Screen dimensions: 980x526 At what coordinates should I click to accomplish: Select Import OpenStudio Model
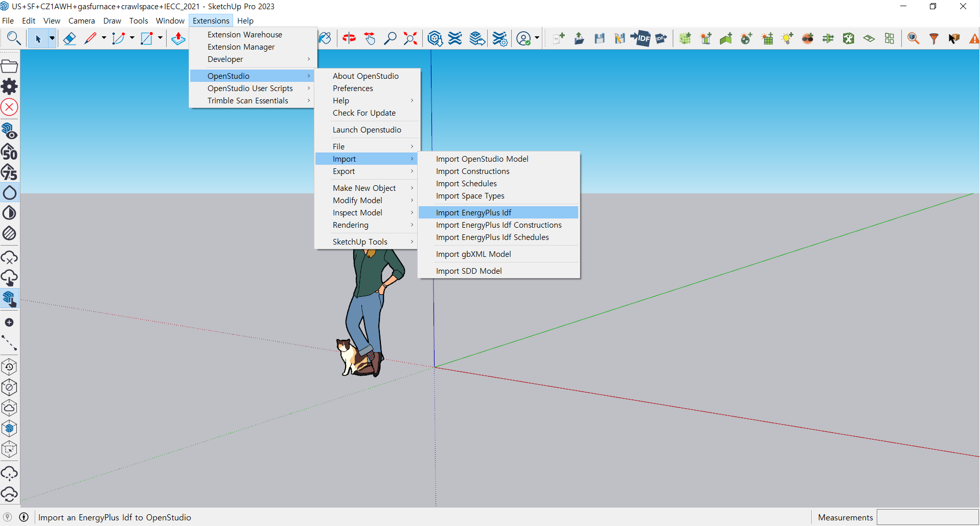pos(498,159)
